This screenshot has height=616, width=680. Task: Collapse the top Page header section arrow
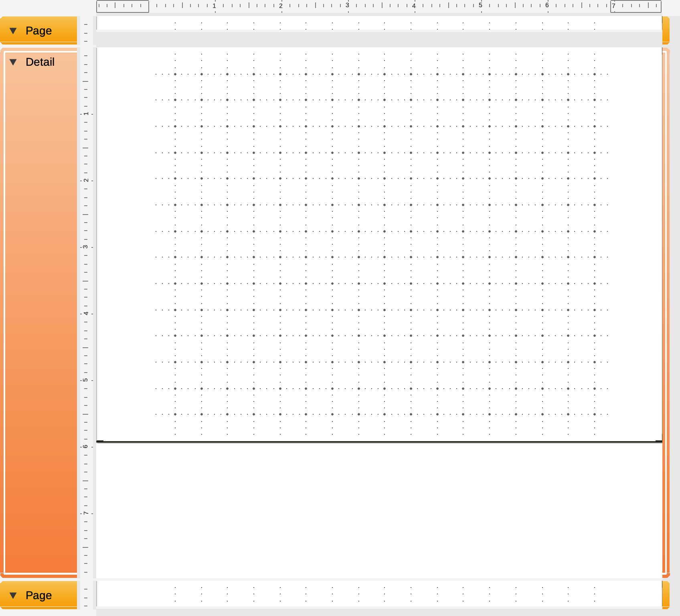point(13,31)
